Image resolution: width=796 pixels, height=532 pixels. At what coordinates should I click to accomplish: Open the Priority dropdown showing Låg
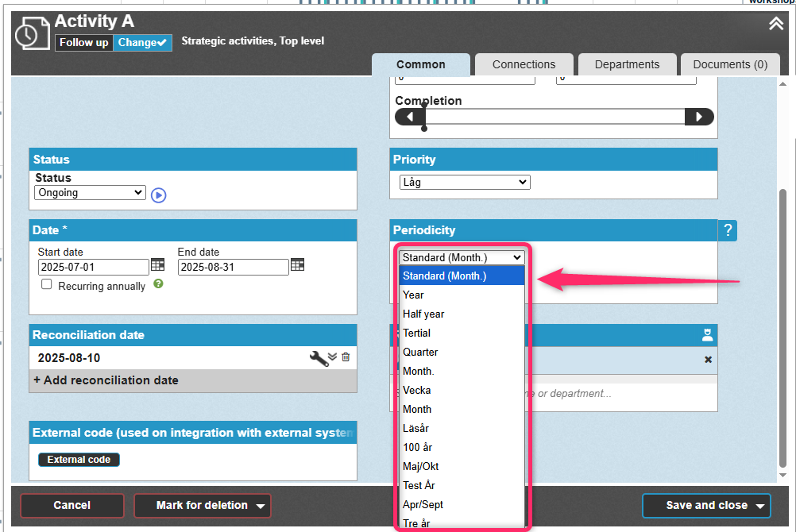point(464,182)
